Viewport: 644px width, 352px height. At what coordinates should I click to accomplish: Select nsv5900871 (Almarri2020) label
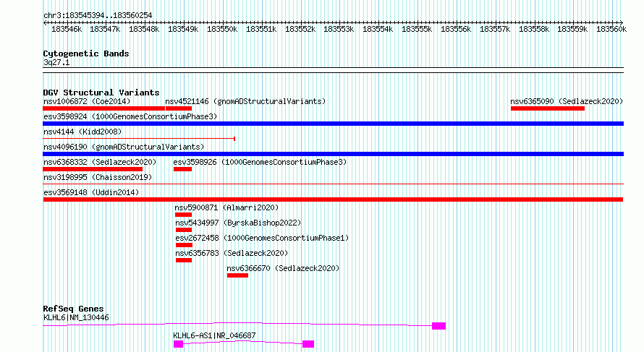[226, 207]
